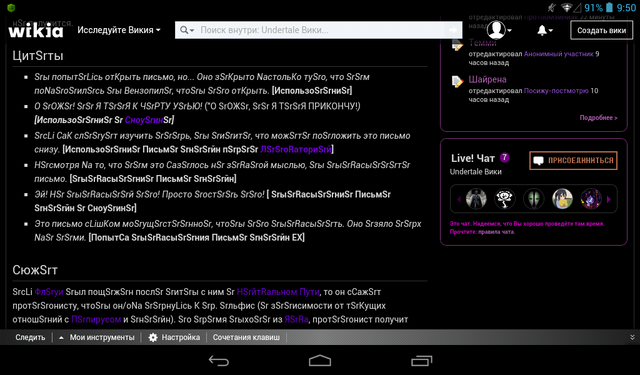The height and width of the screenshot is (375, 640).
Task: Click Следить in the bottom toolbar
Action: (30, 337)
